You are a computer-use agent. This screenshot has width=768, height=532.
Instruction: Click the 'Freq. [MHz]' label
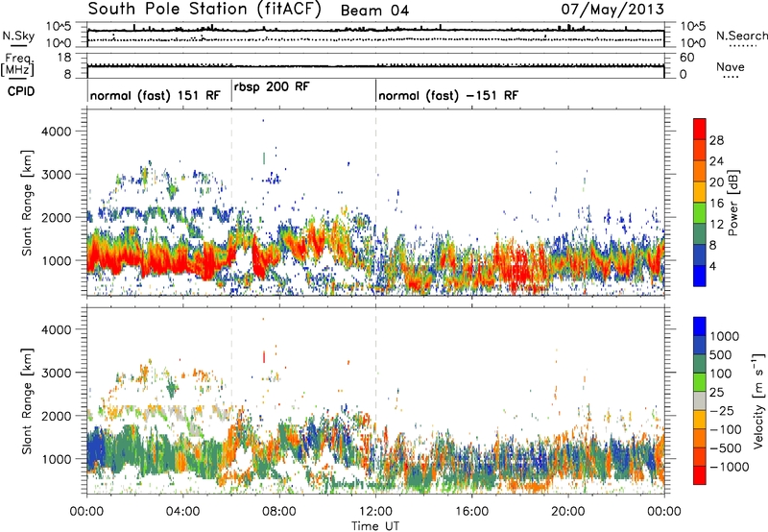(x=18, y=64)
